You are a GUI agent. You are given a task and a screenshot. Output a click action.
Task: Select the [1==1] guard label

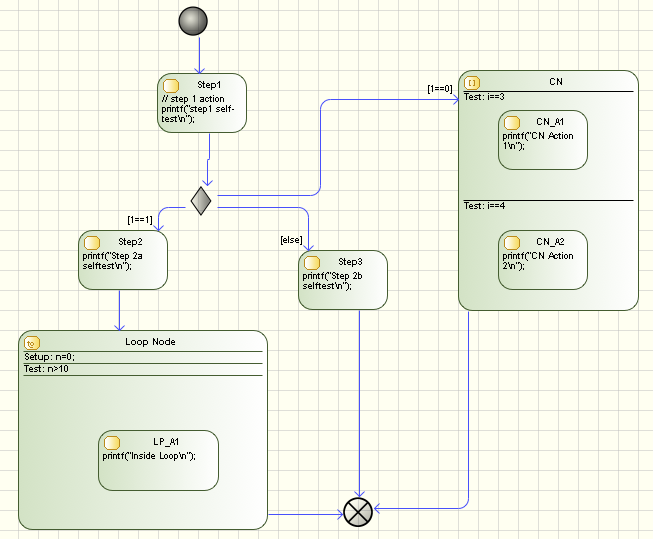pos(140,220)
